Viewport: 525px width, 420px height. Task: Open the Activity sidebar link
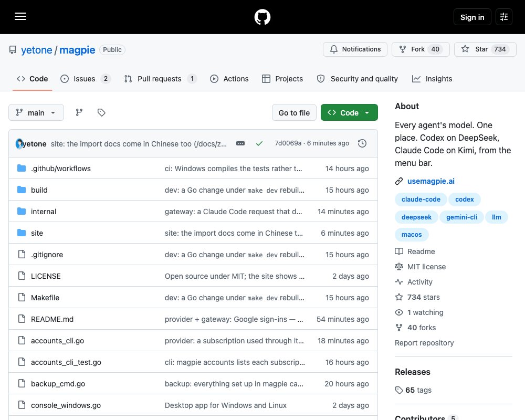414,282
